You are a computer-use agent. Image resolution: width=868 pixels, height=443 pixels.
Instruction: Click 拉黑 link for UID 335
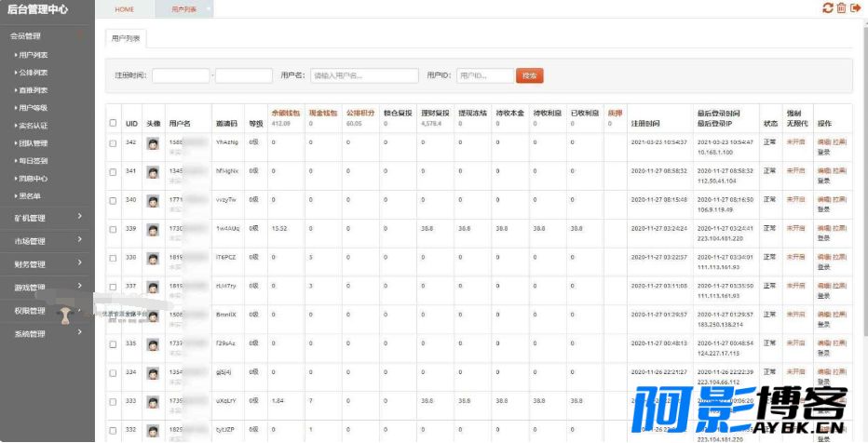click(x=839, y=342)
